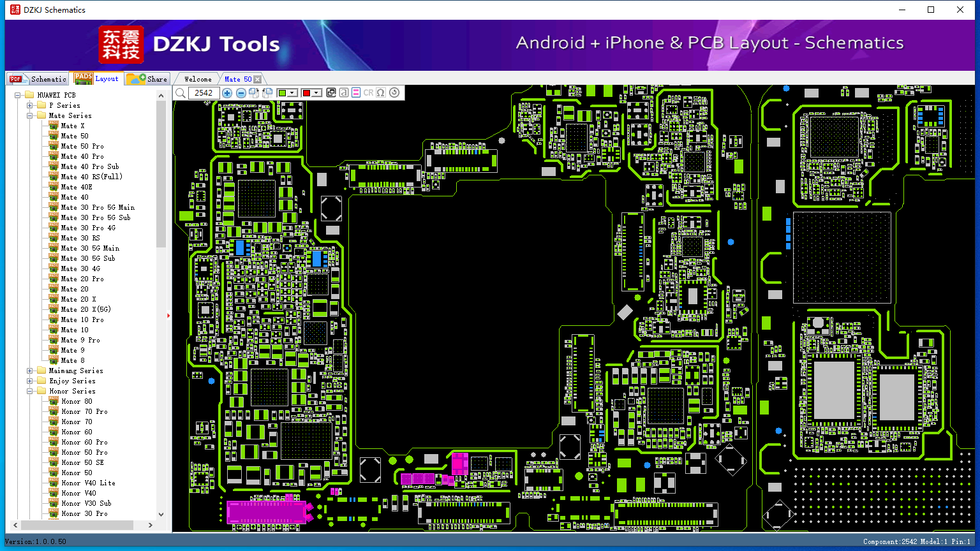Zoom out with the blue minus button

(241, 93)
